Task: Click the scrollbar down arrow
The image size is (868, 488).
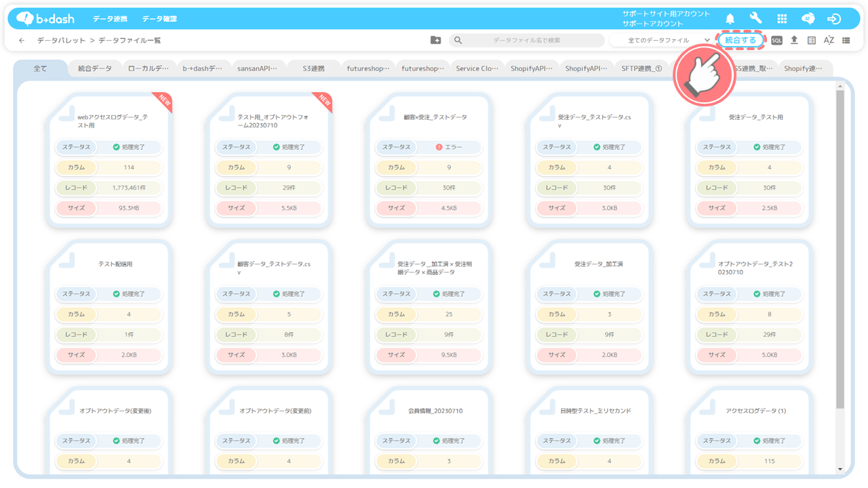Action: [840, 469]
